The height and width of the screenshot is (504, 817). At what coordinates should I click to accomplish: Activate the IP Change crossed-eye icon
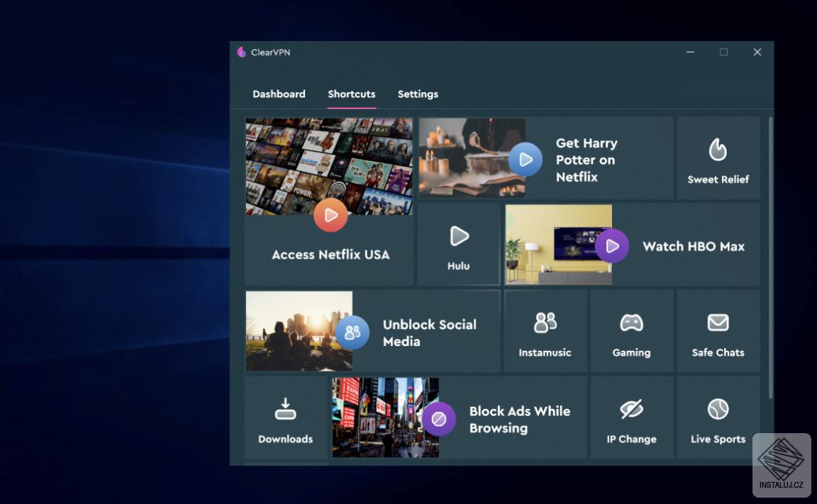click(631, 409)
